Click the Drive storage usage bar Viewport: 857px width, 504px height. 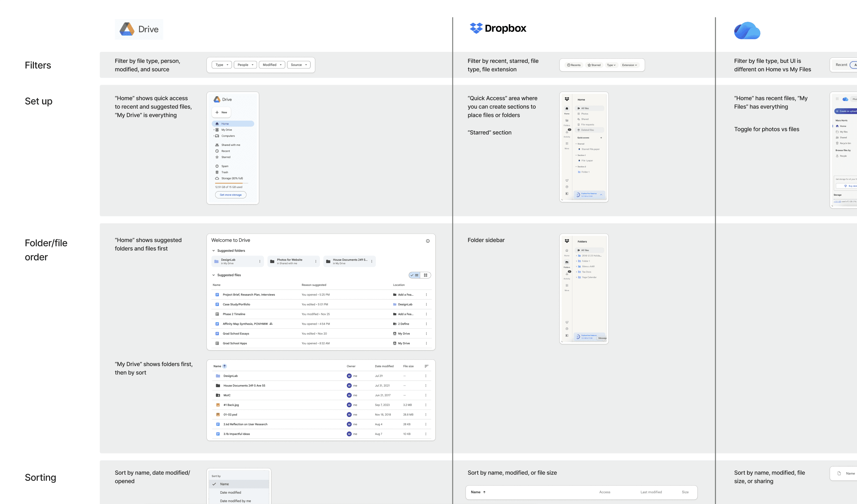tap(231, 183)
